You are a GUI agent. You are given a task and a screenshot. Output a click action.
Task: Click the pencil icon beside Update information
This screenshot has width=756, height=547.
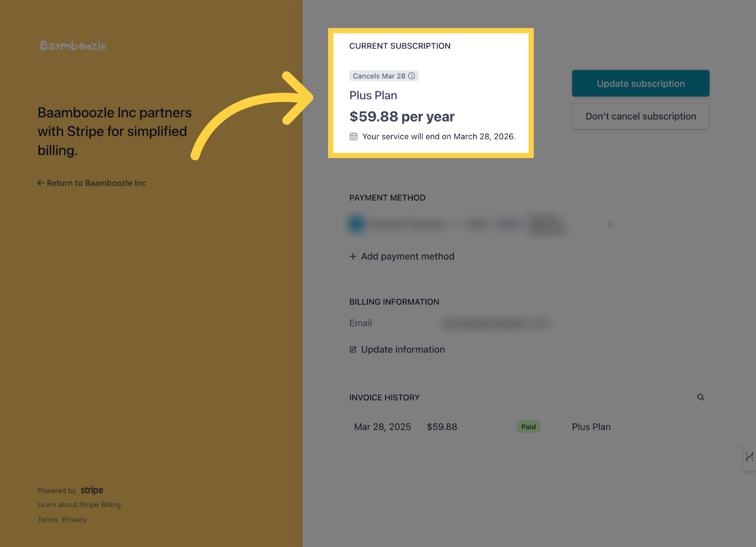pyautogui.click(x=353, y=349)
